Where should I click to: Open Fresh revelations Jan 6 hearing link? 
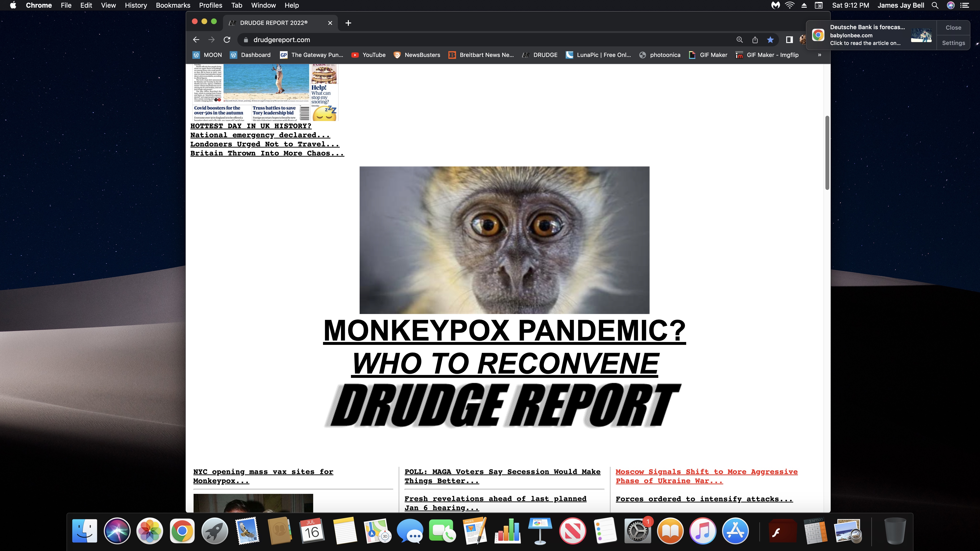[495, 503]
